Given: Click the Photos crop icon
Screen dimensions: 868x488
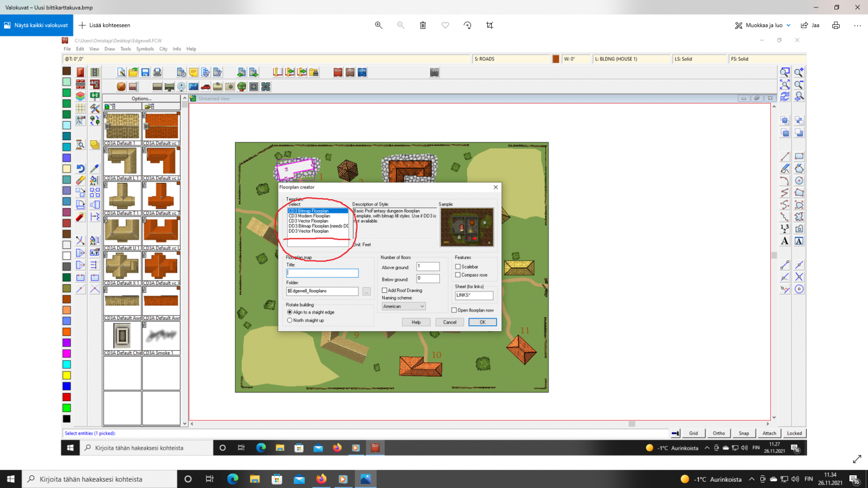Looking at the screenshot, I should pyautogui.click(x=490, y=25).
